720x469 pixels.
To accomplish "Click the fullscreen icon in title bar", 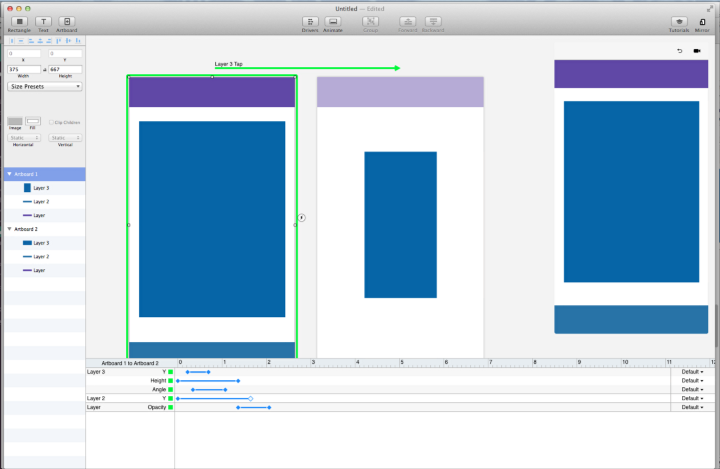I will [709, 9].
